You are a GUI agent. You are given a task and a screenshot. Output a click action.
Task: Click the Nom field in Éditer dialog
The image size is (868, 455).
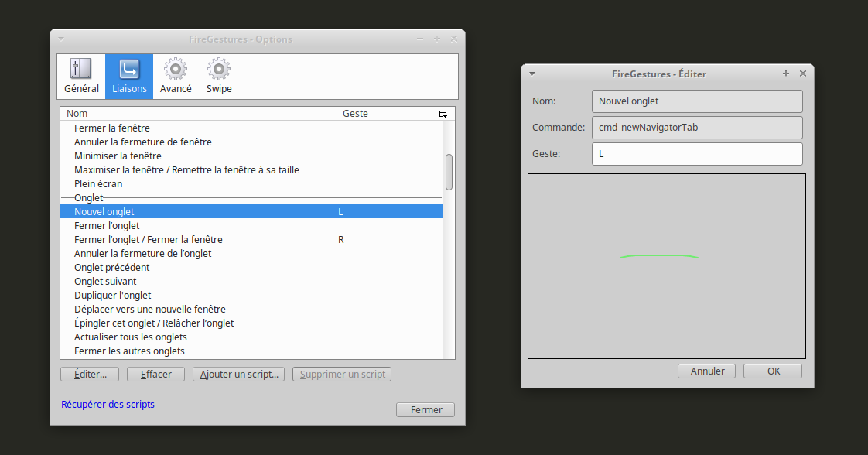coord(697,101)
